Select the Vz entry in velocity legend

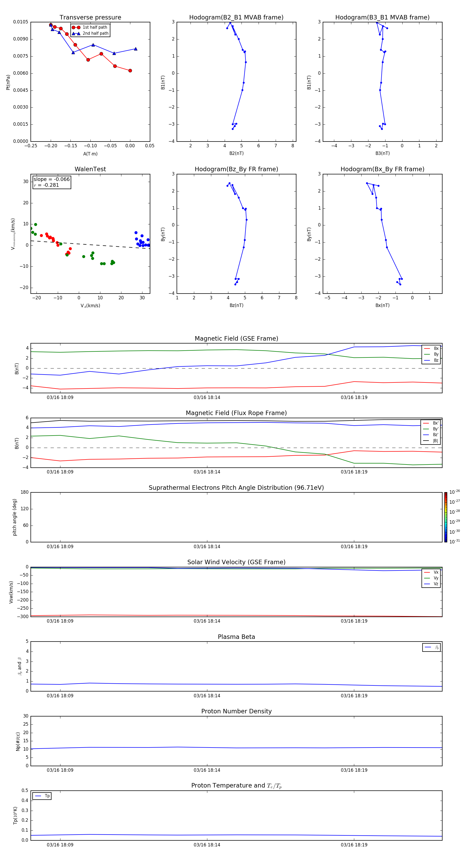coord(431,584)
